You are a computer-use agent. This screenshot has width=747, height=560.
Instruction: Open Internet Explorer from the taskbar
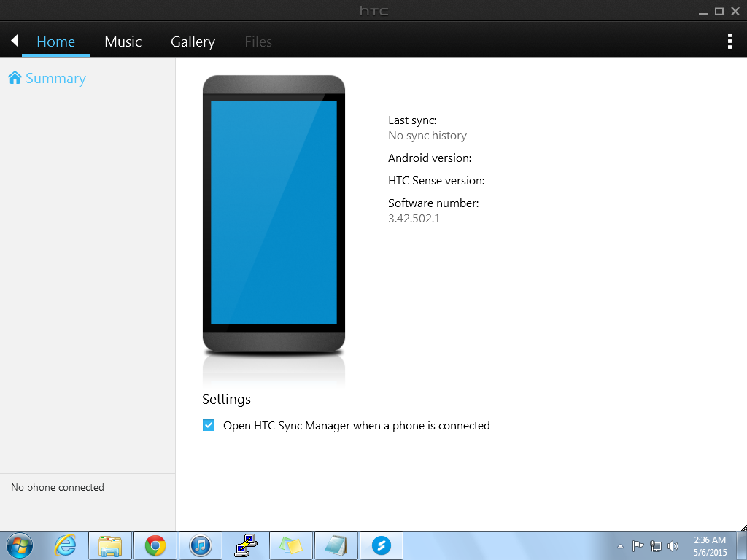[65, 545]
